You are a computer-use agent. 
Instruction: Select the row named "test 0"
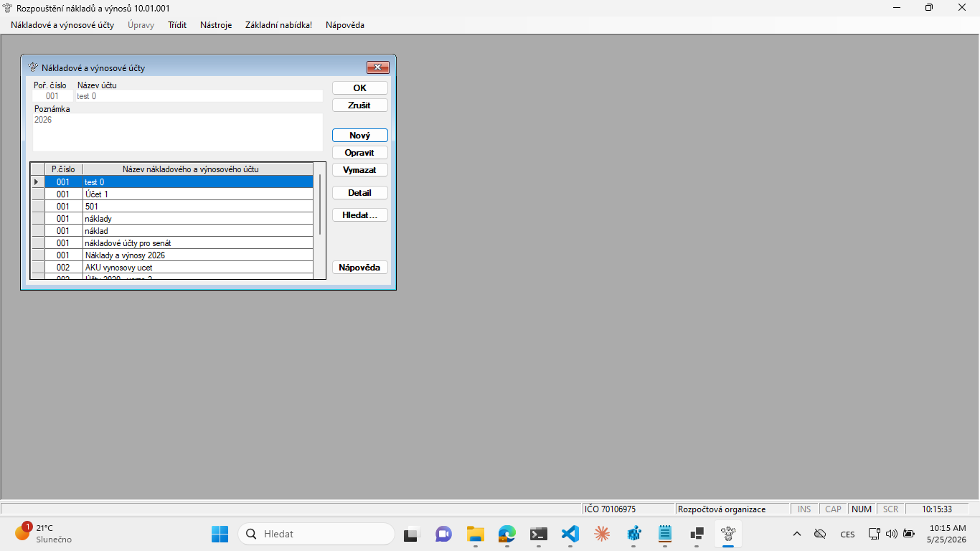coord(172,182)
